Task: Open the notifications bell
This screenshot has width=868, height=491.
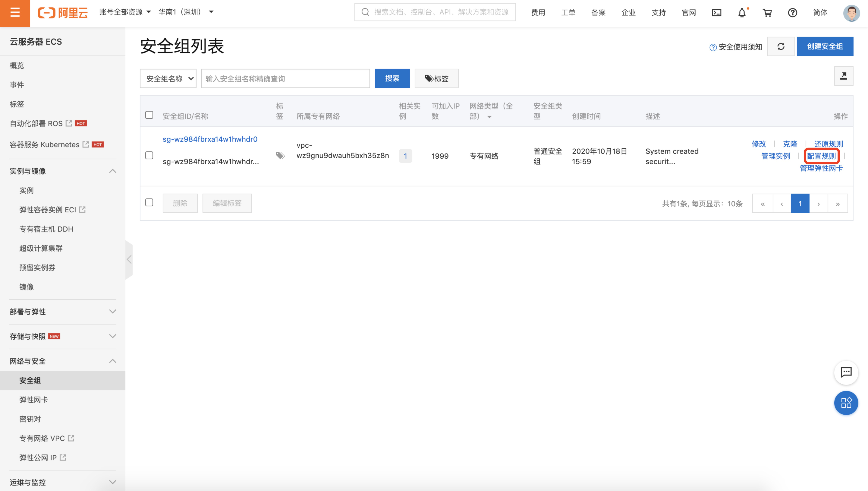Action: tap(742, 13)
